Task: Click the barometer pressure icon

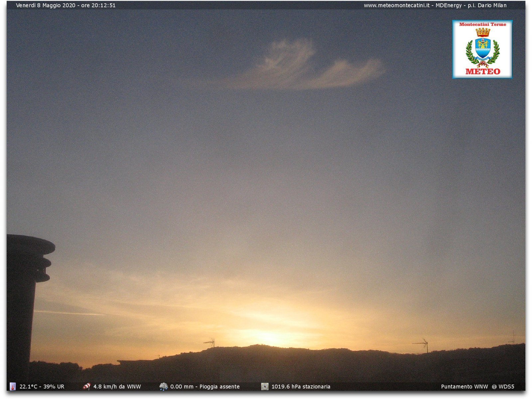Action: point(265,386)
